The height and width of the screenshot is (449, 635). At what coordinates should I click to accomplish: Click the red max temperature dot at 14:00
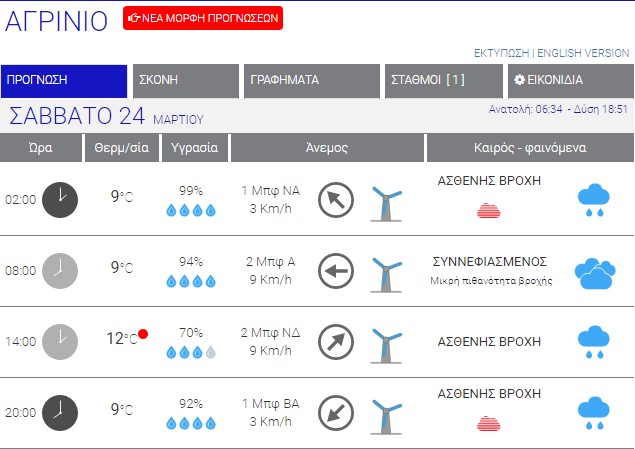144,334
